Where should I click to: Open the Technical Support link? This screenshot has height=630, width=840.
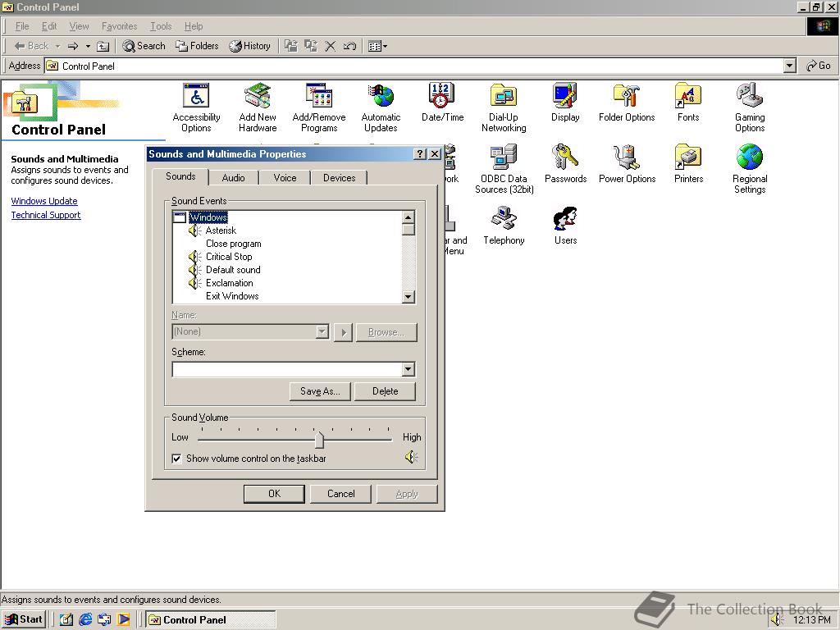[46, 215]
